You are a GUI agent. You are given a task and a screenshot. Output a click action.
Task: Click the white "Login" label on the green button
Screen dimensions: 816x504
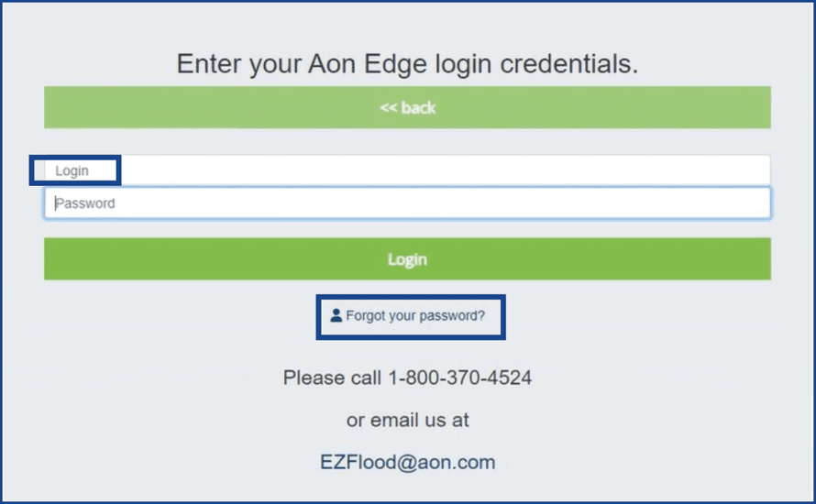click(x=407, y=260)
